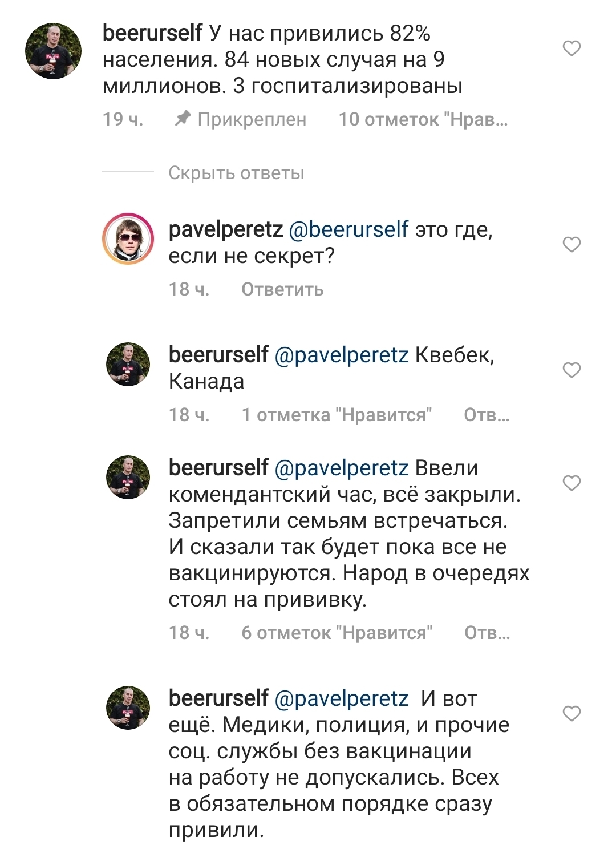Like the pinned comment about 82% vaccinated
The height and width of the screenshot is (857, 616).
[572, 48]
